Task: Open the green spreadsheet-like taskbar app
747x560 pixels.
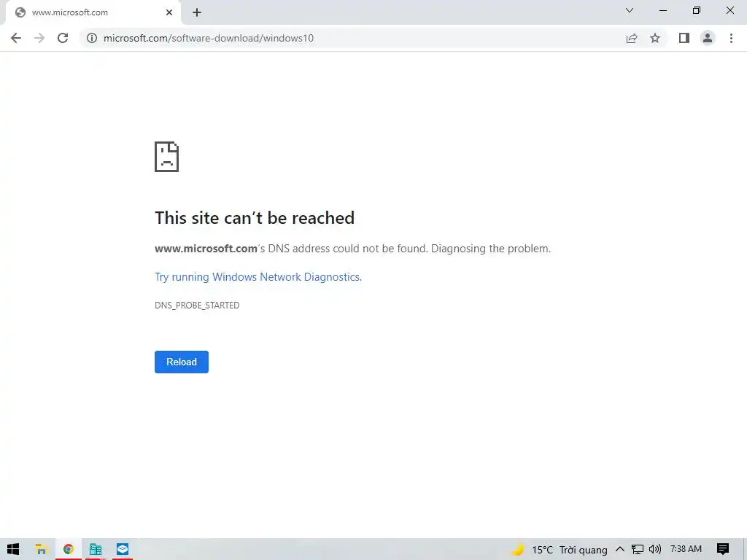Action: tap(96, 549)
